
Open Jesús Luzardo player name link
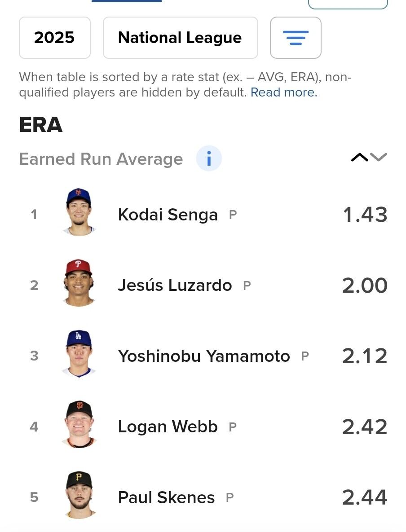[x=175, y=286]
